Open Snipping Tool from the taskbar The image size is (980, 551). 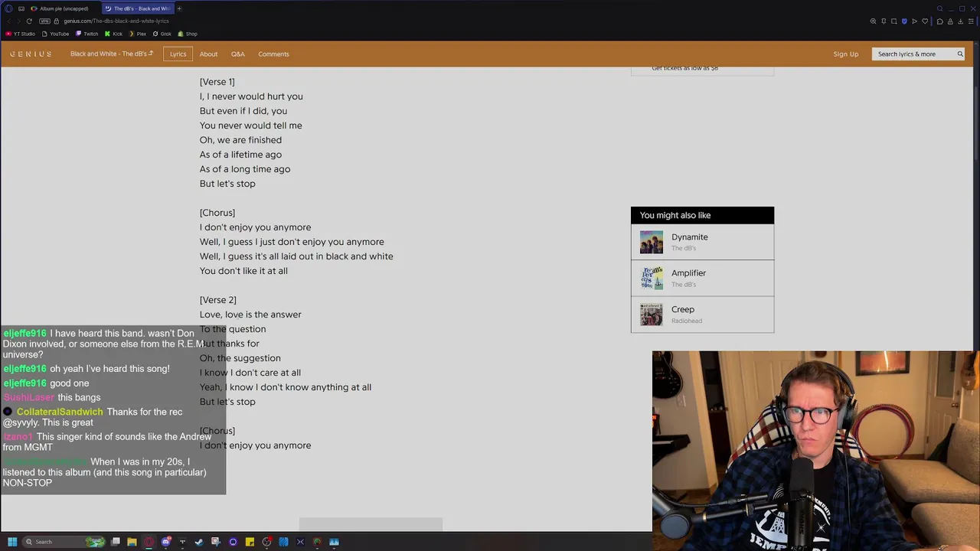pyautogui.click(x=216, y=542)
